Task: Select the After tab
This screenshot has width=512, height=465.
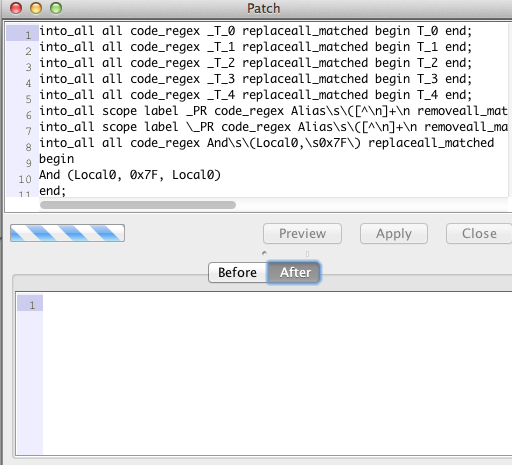Action: [294, 273]
